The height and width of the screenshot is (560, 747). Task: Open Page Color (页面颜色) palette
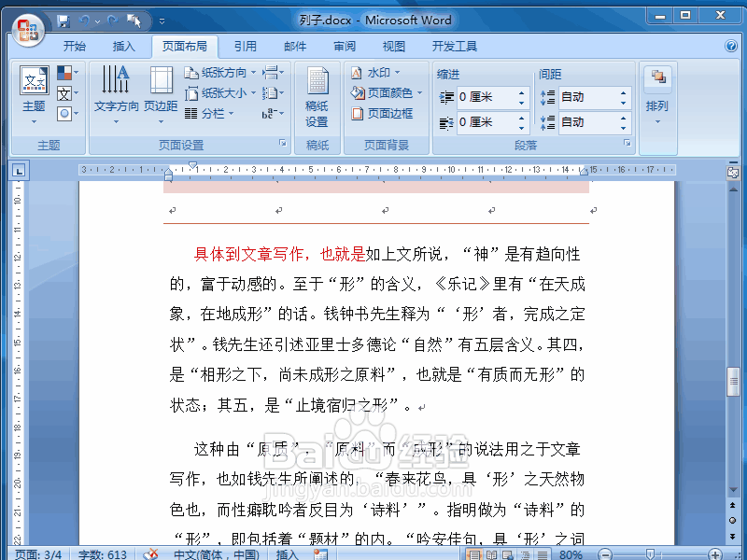point(387,93)
